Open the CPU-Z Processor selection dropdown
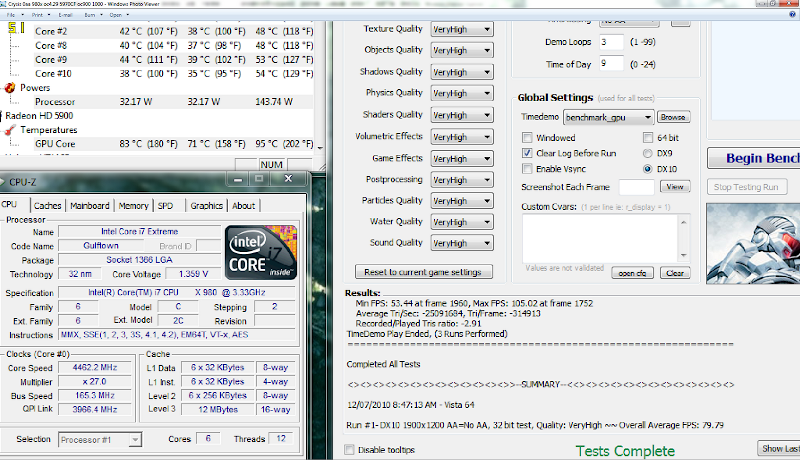This screenshot has height=460, width=800. 100,440
